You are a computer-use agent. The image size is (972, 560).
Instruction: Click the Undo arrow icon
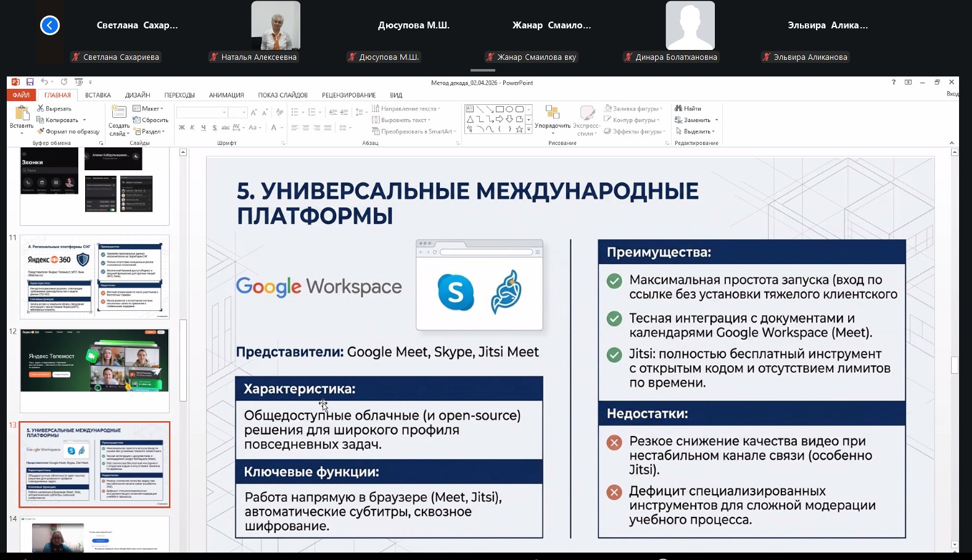[x=44, y=82]
